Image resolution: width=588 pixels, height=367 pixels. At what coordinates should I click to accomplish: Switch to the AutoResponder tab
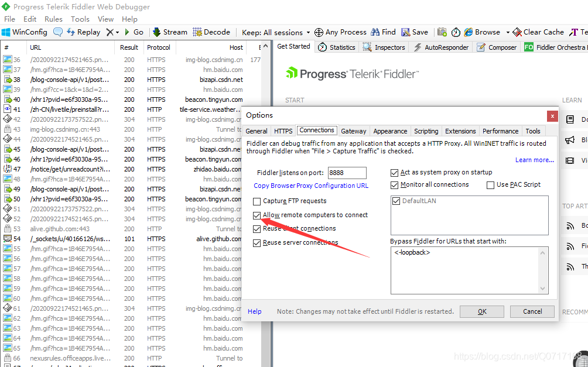(x=441, y=47)
